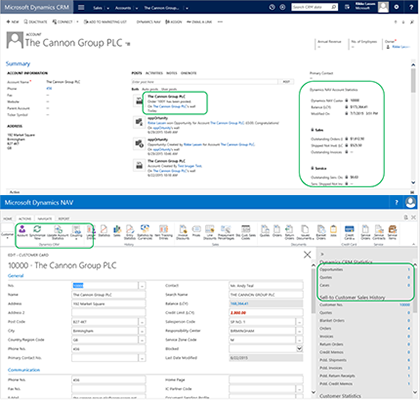Click the Statistics icon in History group

tap(104, 231)
